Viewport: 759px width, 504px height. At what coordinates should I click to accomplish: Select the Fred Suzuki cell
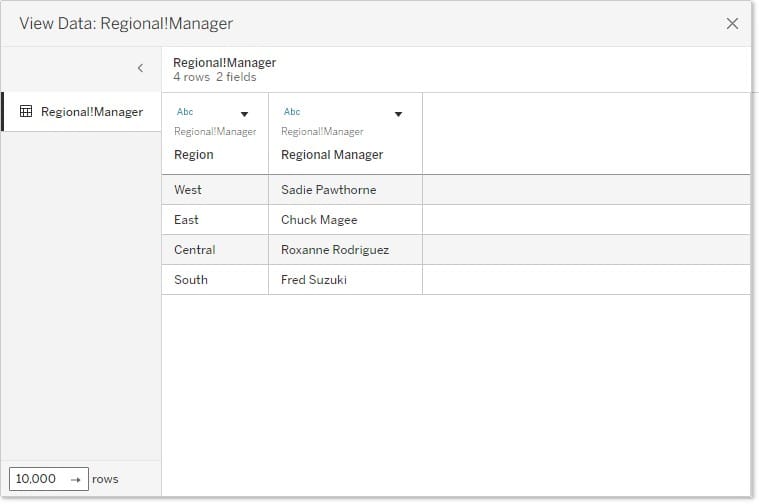314,280
